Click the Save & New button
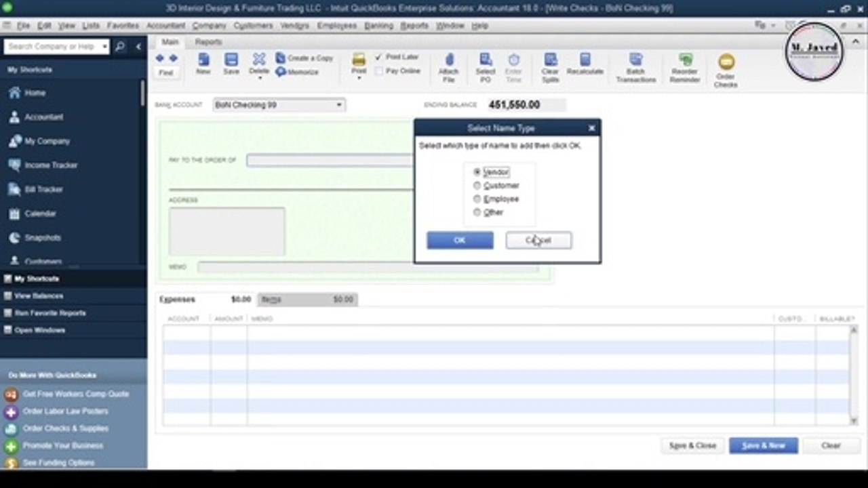 [x=764, y=445]
